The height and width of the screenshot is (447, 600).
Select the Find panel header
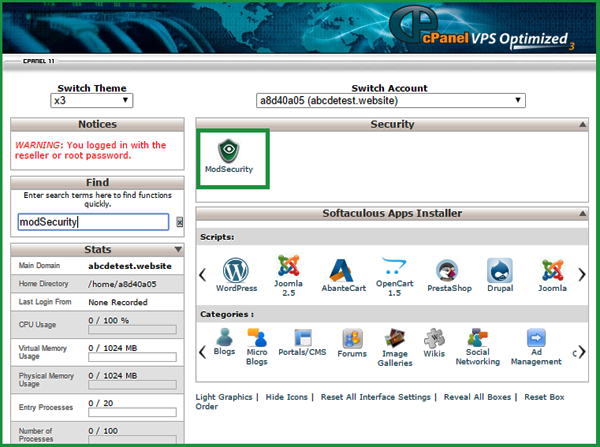click(x=97, y=183)
